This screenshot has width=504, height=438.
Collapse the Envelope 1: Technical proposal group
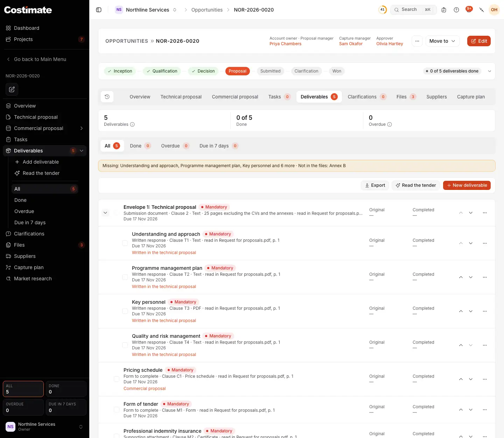tap(105, 213)
